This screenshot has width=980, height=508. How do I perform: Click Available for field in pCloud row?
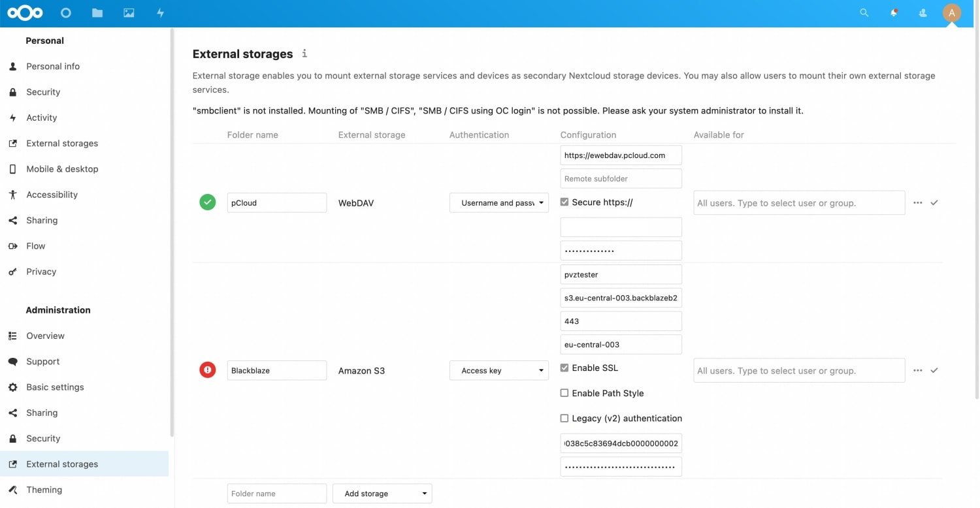click(x=800, y=203)
